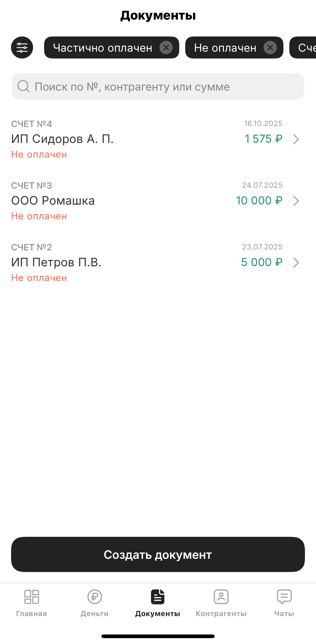
Task: Focus the search field by number or counterparty
Action: (158, 86)
